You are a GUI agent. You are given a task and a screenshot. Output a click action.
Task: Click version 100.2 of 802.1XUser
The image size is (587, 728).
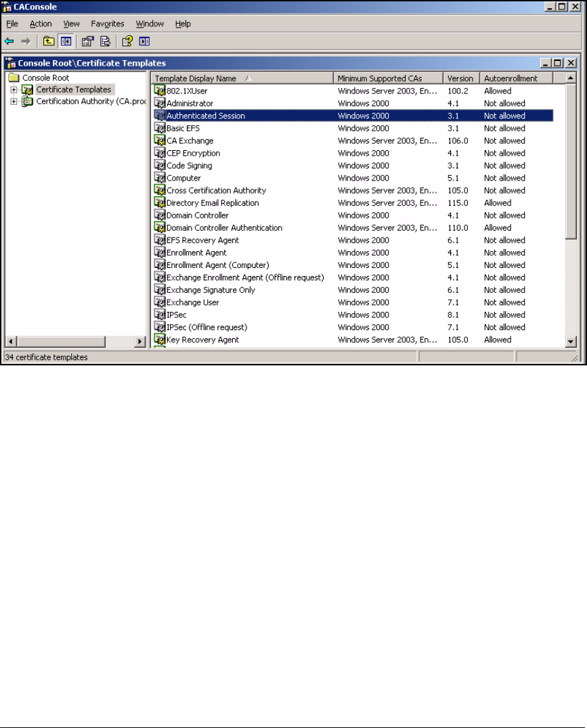pos(458,91)
